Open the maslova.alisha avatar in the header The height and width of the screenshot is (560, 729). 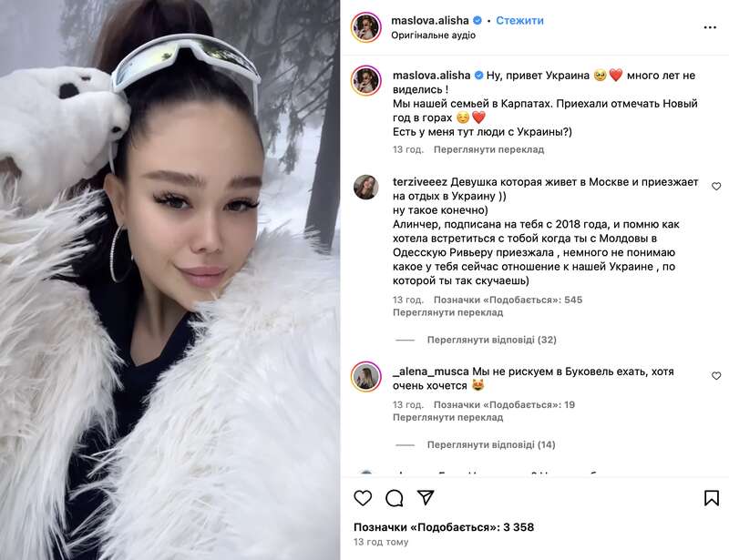[366, 27]
